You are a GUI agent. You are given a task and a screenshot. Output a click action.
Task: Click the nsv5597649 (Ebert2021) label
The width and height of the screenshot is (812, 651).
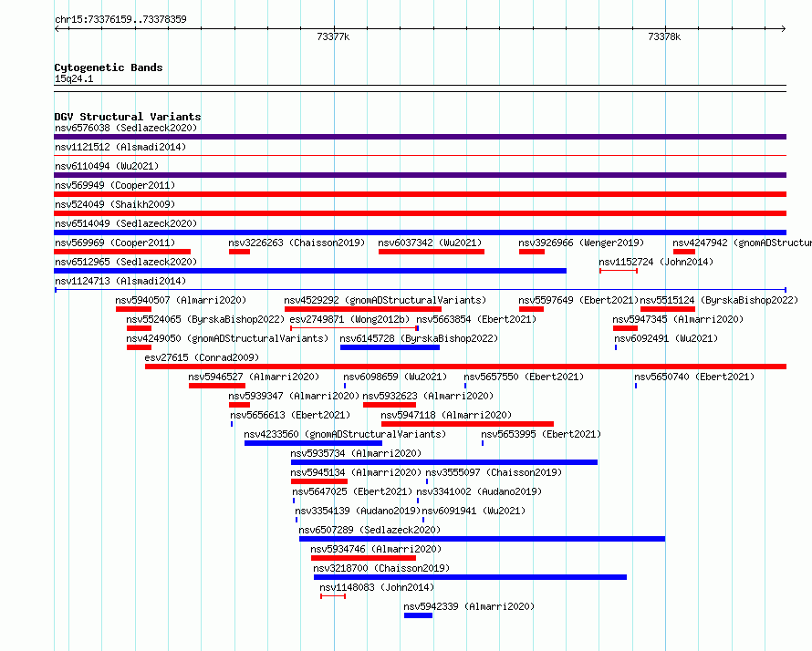click(x=578, y=300)
